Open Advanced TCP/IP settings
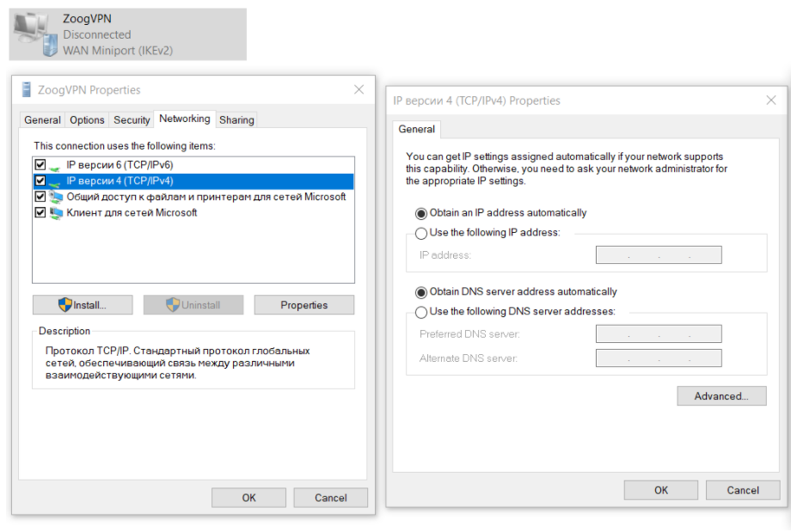 tap(721, 396)
